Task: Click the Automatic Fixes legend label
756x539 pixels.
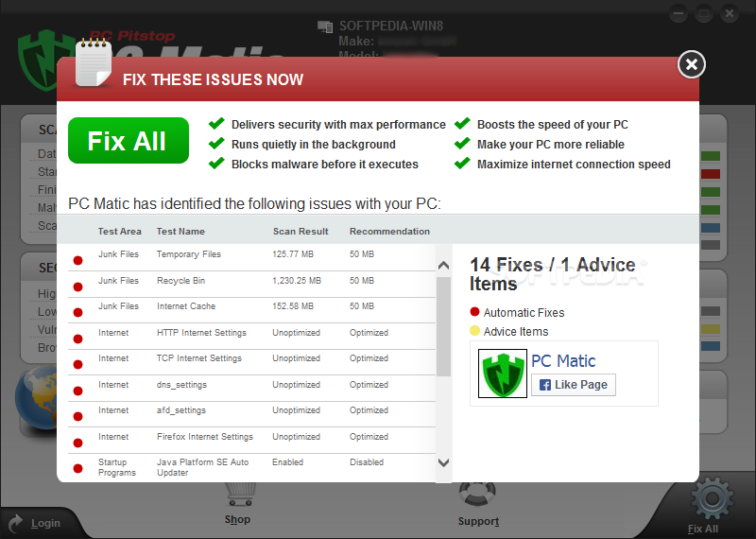Action: (524, 313)
